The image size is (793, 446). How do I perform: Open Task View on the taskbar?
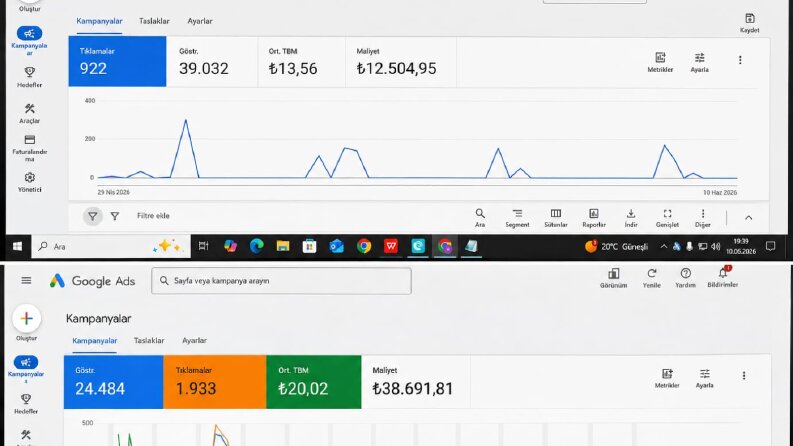203,246
